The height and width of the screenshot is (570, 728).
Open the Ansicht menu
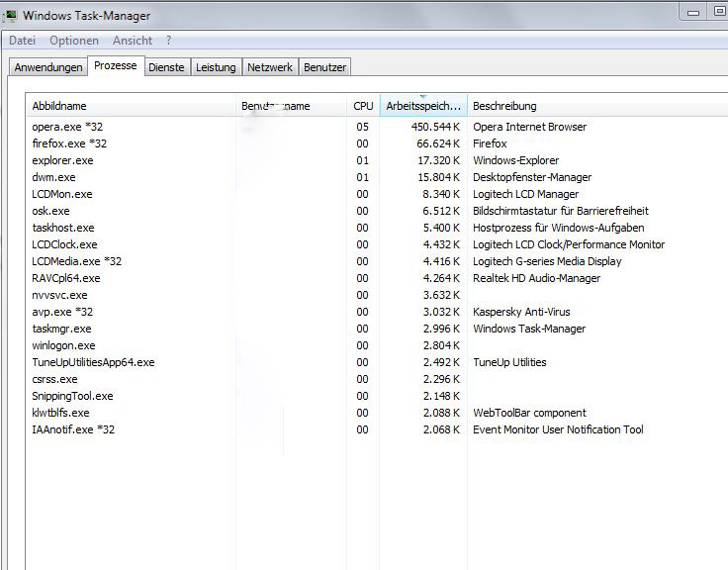(133, 41)
